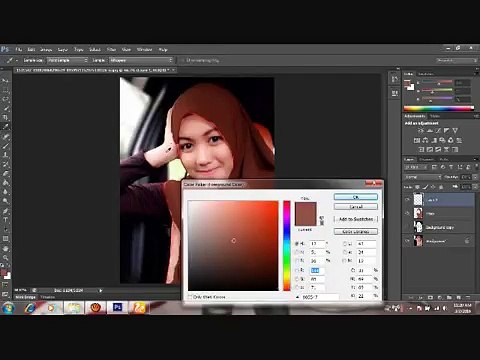Add a Brightness/Contrast adjustment
This screenshot has width=480, height=360.
point(421,131)
